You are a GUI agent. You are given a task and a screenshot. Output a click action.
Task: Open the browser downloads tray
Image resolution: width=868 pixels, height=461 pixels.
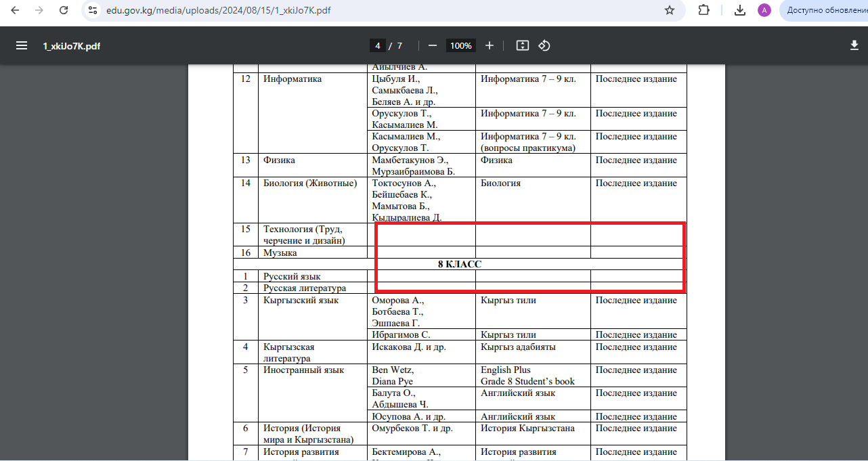point(740,10)
